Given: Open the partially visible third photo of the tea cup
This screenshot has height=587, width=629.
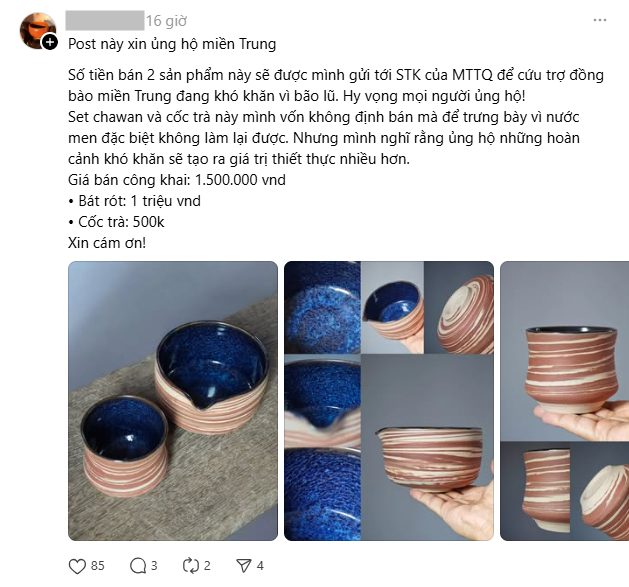Looking at the screenshot, I should (x=564, y=401).
